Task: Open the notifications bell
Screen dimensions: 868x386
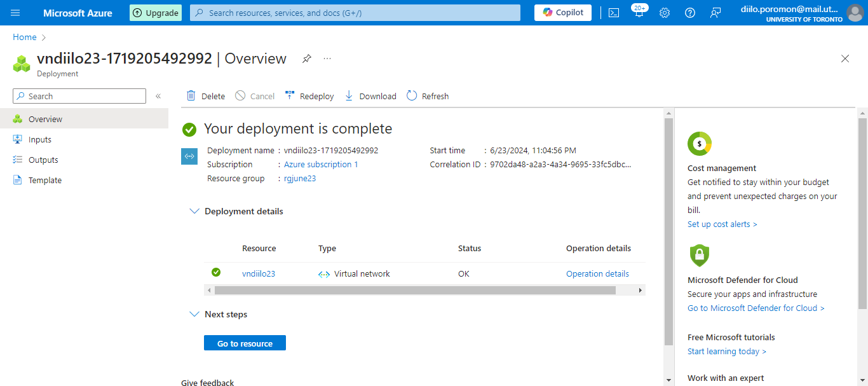Action: [x=639, y=13]
